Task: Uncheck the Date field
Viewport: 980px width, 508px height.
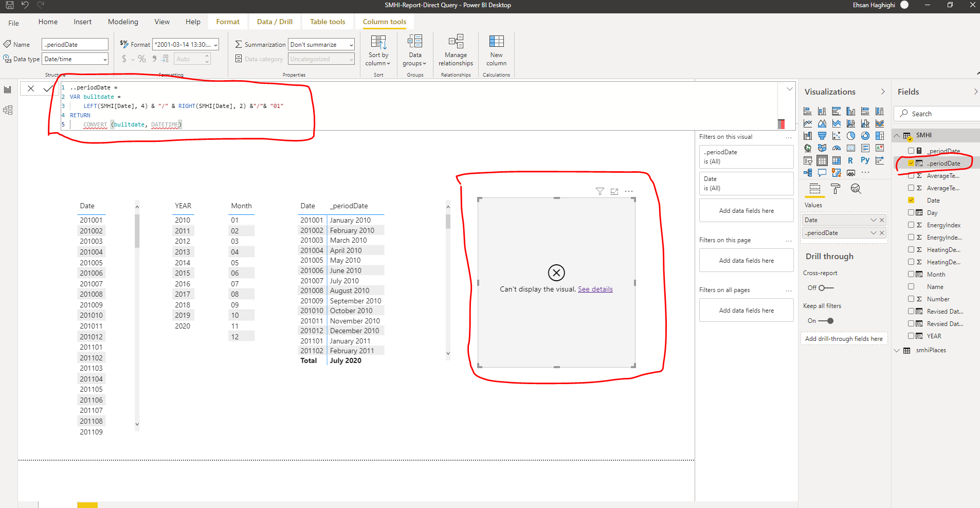Action: [x=911, y=200]
